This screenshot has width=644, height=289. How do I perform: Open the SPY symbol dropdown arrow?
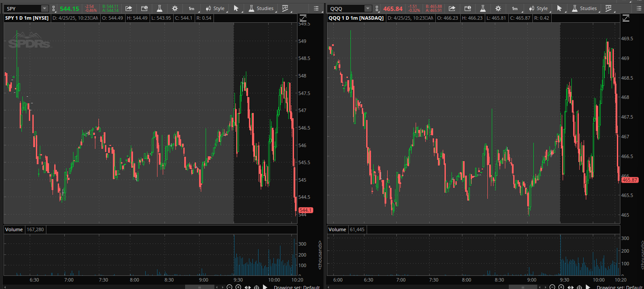(45, 9)
